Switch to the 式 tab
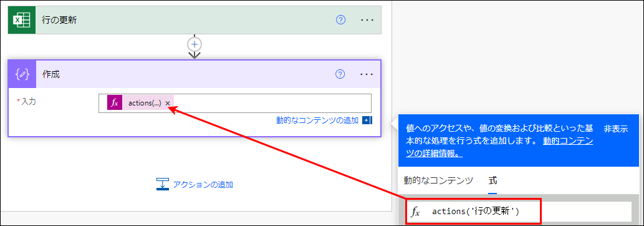The image size is (644, 226). coord(493,180)
